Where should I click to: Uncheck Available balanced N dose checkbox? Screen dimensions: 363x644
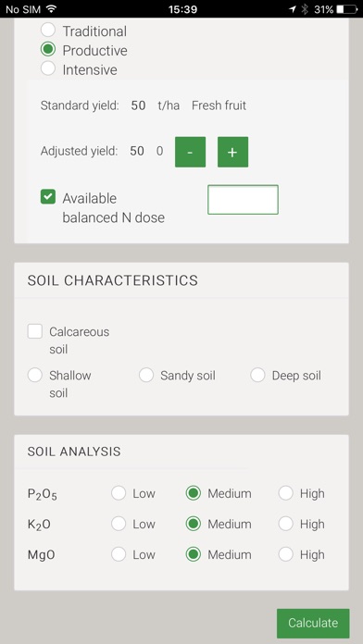tap(48, 196)
